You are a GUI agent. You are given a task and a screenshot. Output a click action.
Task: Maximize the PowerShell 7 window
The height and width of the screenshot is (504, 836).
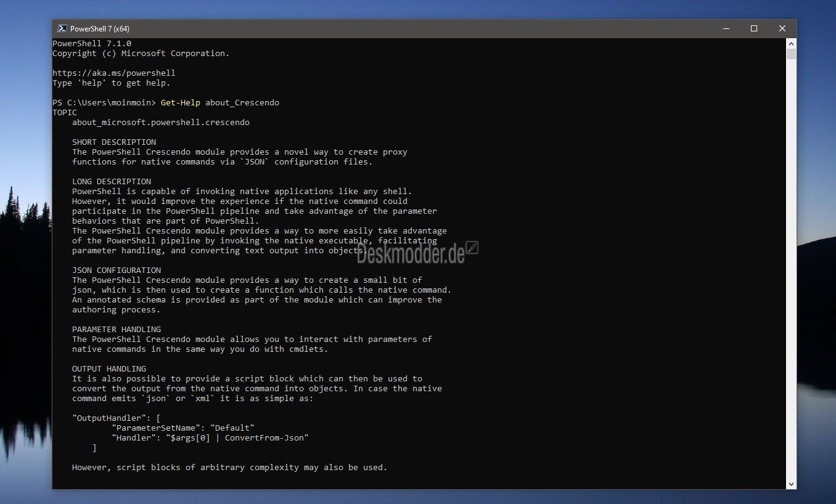point(754,28)
